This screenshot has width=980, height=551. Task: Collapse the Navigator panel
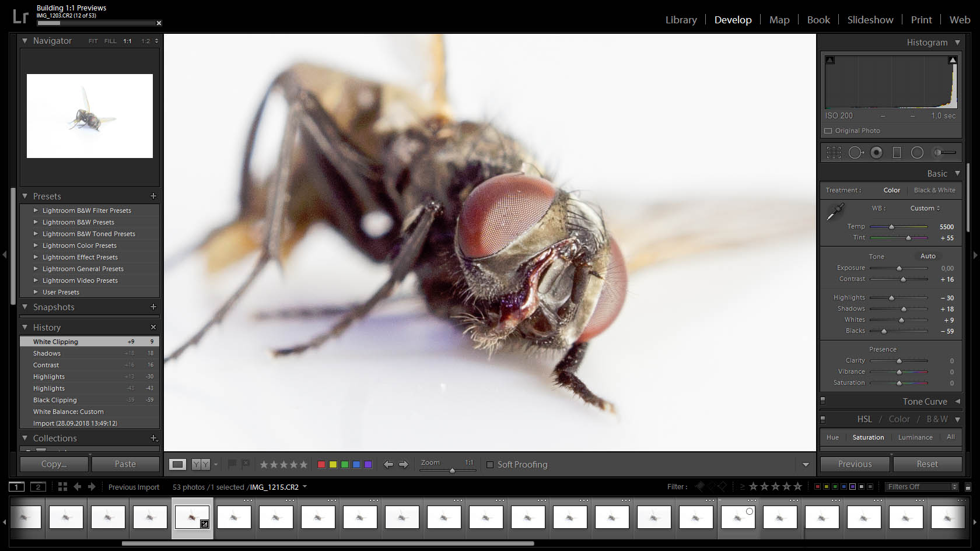(24, 41)
